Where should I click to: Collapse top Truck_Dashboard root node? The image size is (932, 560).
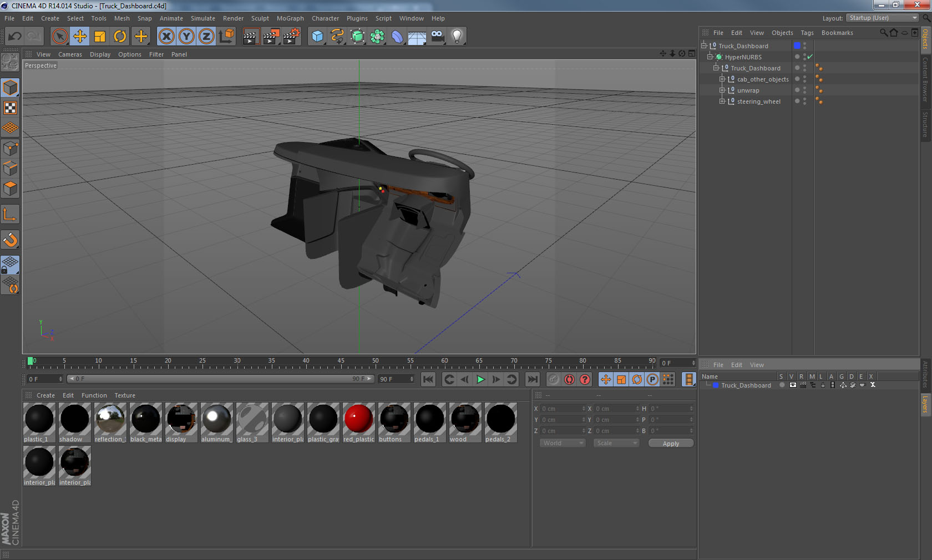[x=703, y=45]
